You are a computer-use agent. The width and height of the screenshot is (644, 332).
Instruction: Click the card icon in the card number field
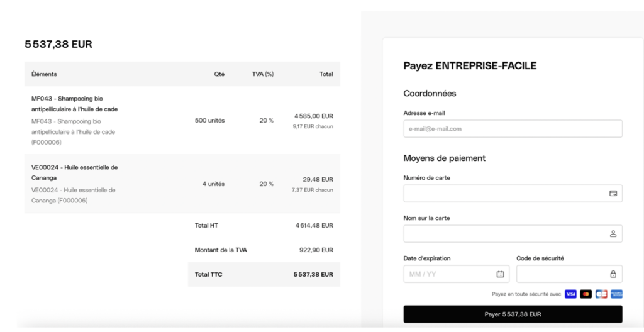pyautogui.click(x=613, y=194)
